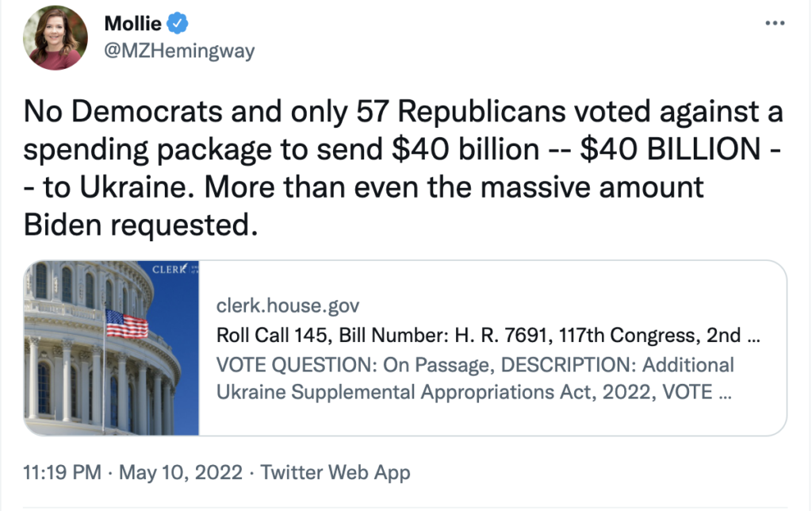Click the 11:19 PM timestamp

[63, 473]
